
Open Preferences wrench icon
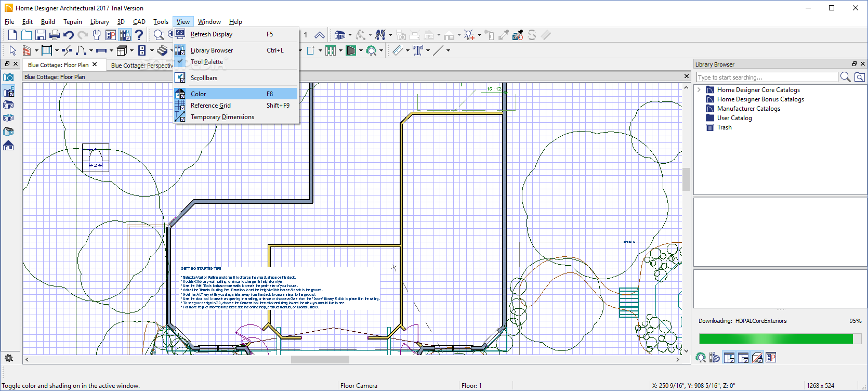tap(97, 35)
